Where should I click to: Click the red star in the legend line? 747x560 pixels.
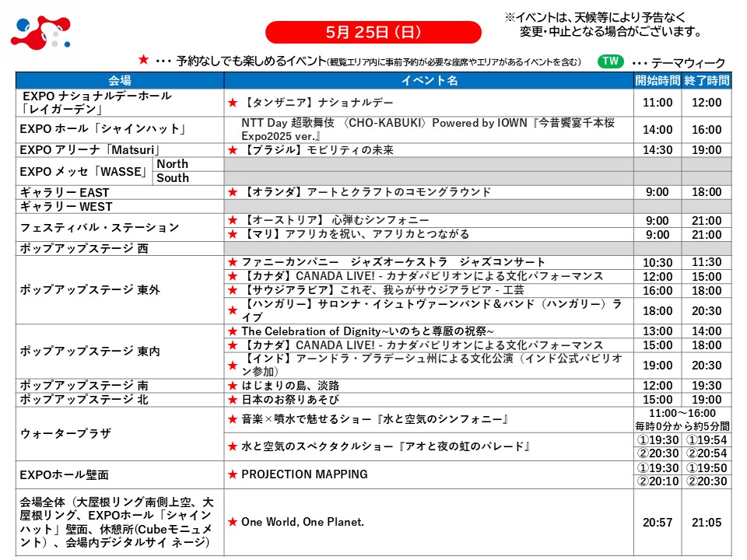click(142, 61)
